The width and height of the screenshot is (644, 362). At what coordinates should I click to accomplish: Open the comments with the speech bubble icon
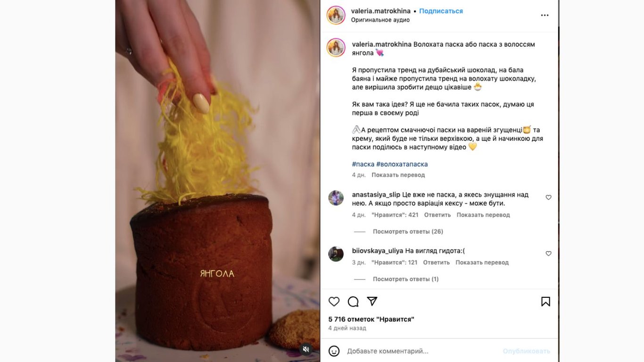pyautogui.click(x=353, y=301)
